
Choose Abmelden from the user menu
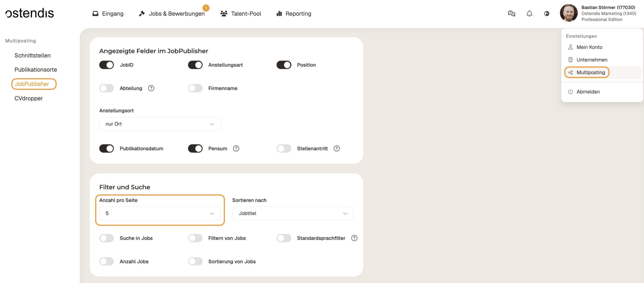tap(588, 92)
